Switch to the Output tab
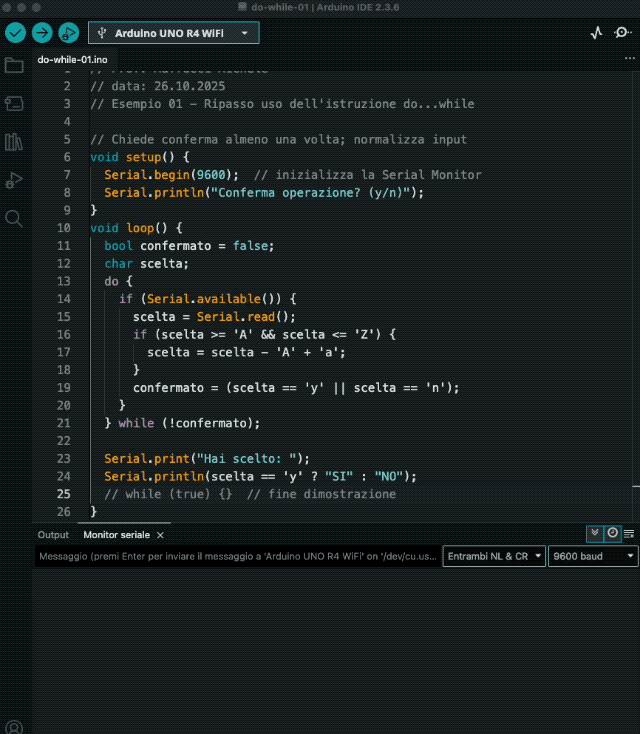Viewport: 640px width, 734px height. click(53, 535)
